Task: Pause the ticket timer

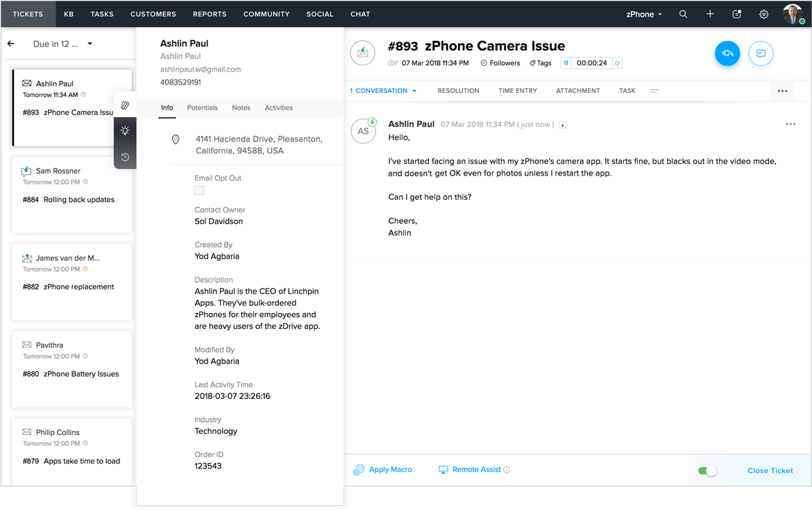Action: (566, 63)
